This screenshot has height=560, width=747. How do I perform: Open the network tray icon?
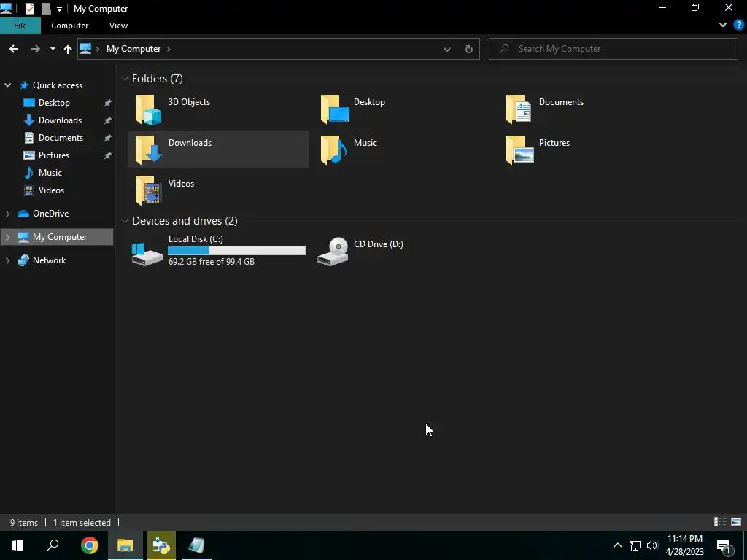click(635, 545)
